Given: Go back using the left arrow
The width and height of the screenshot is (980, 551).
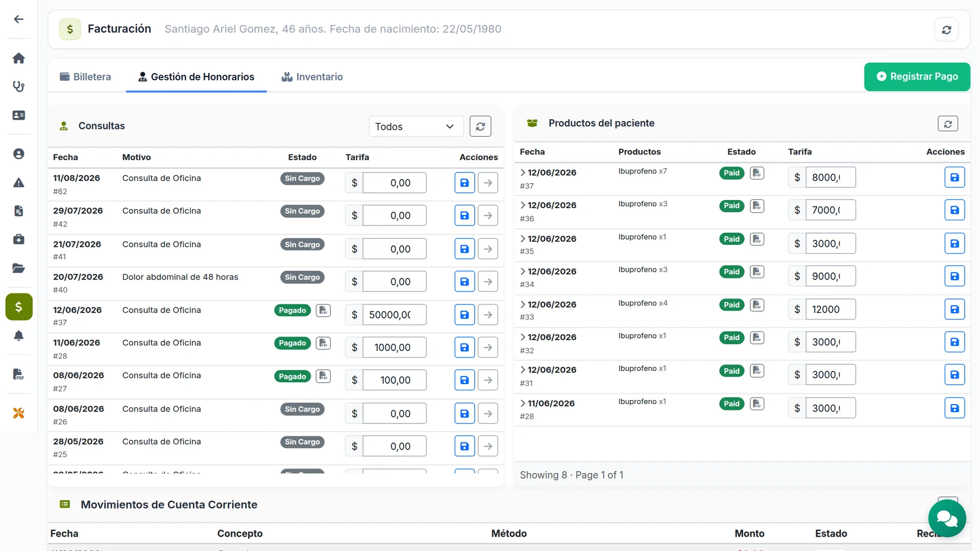Looking at the screenshot, I should coord(19,19).
